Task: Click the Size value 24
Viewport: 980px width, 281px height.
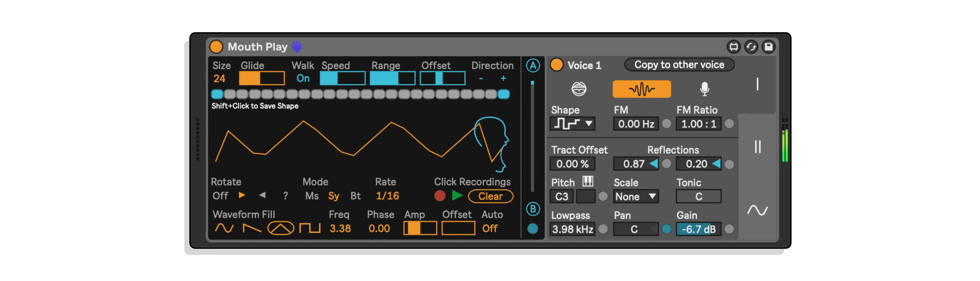Action: pos(219,79)
